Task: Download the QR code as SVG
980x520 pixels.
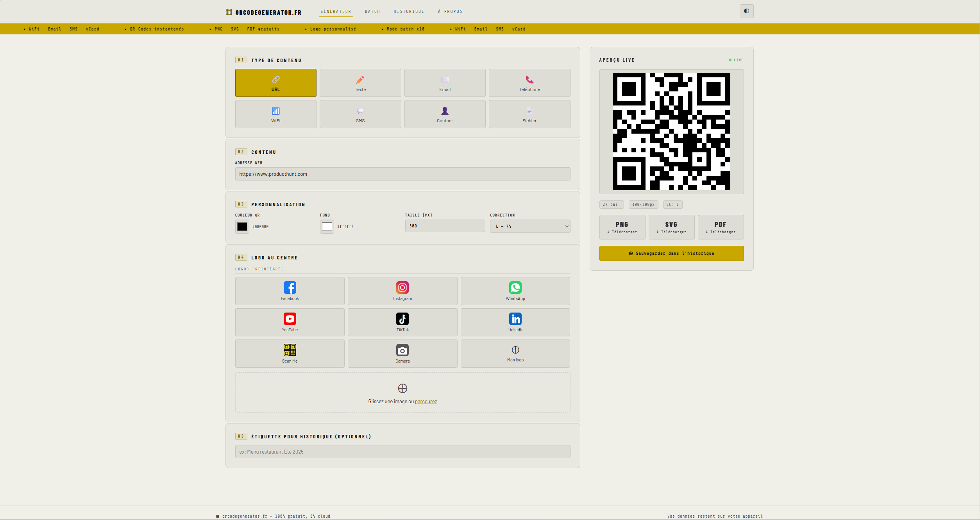Action: (x=671, y=227)
